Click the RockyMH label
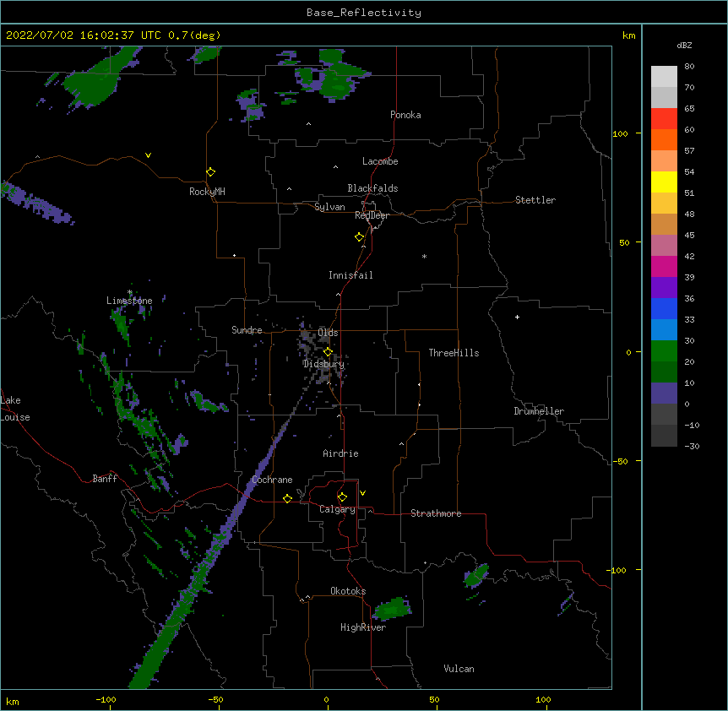728x711 pixels. click(207, 192)
